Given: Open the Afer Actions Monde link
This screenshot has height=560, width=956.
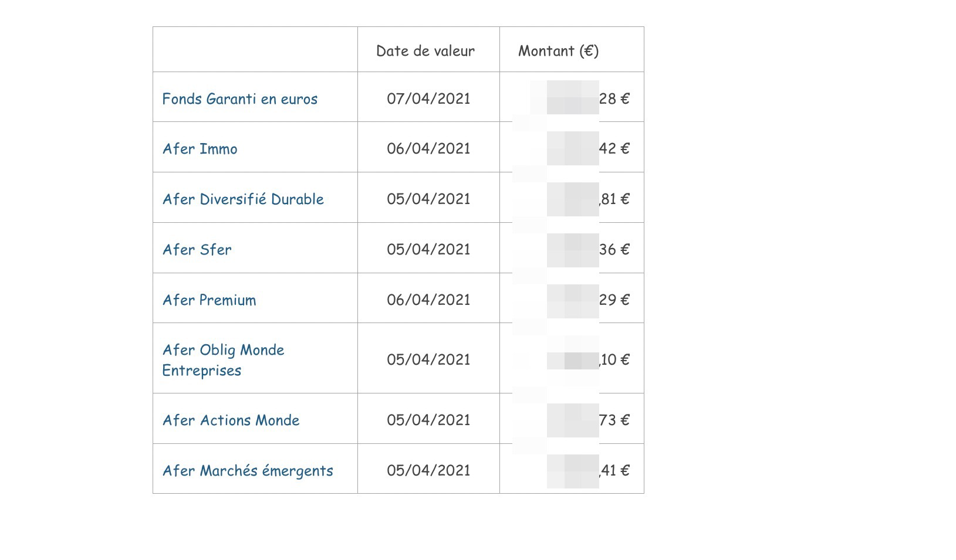Looking at the screenshot, I should click(x=231, y=420).
